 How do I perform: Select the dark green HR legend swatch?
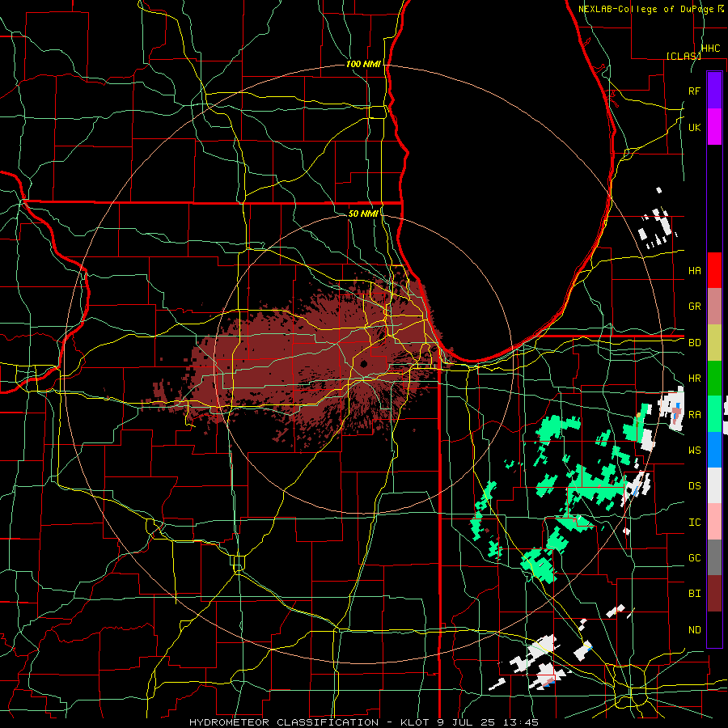pyautogui.click(x=714, y=378)
